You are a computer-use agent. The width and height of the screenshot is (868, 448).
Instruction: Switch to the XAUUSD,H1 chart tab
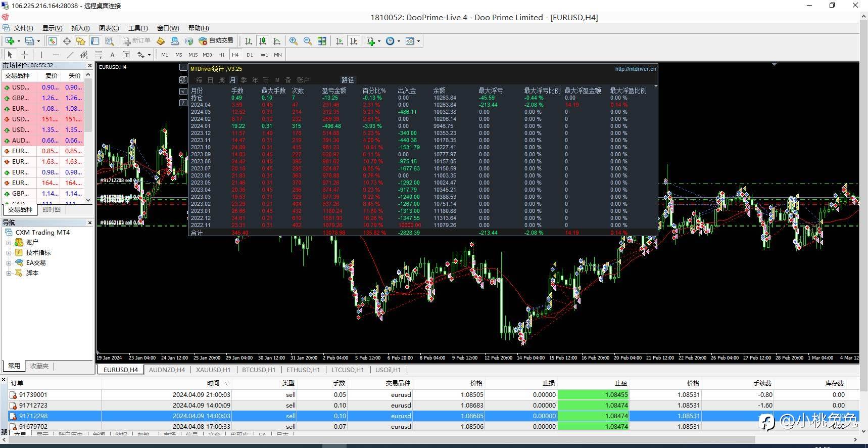[213, 370]
